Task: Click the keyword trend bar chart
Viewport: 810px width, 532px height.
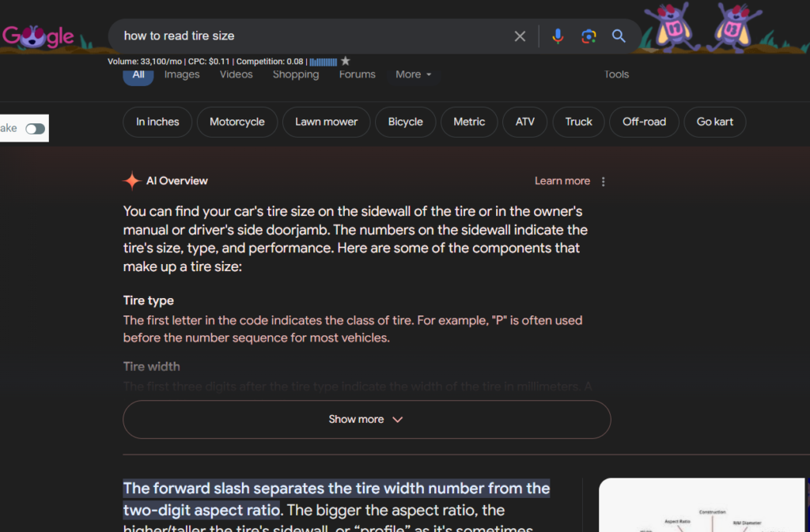Action: click(324, 62)
